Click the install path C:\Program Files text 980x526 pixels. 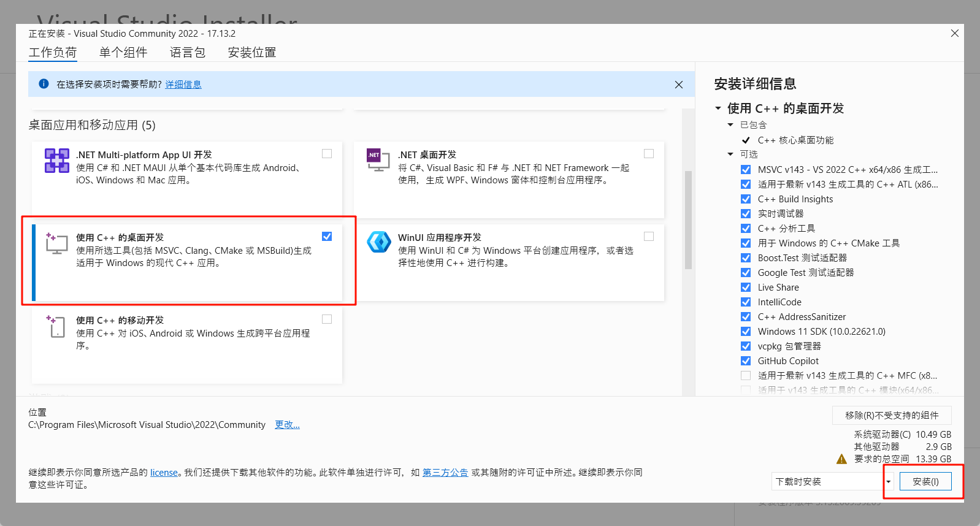pos(147,425)
